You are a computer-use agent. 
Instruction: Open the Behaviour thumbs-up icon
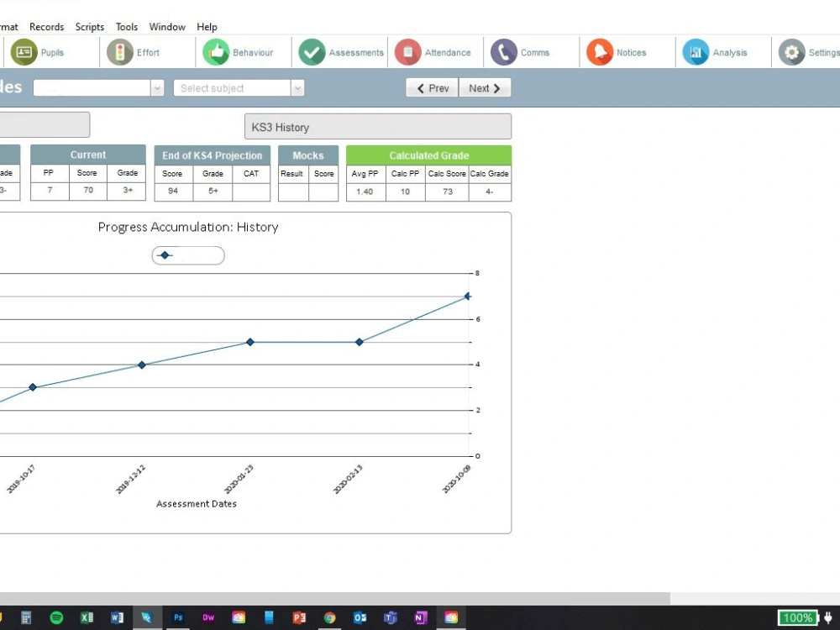216,52
